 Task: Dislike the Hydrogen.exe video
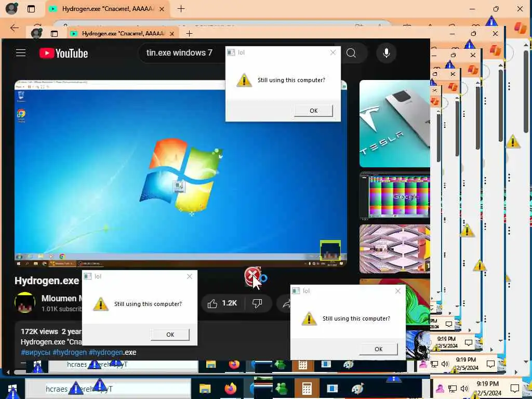257,303
